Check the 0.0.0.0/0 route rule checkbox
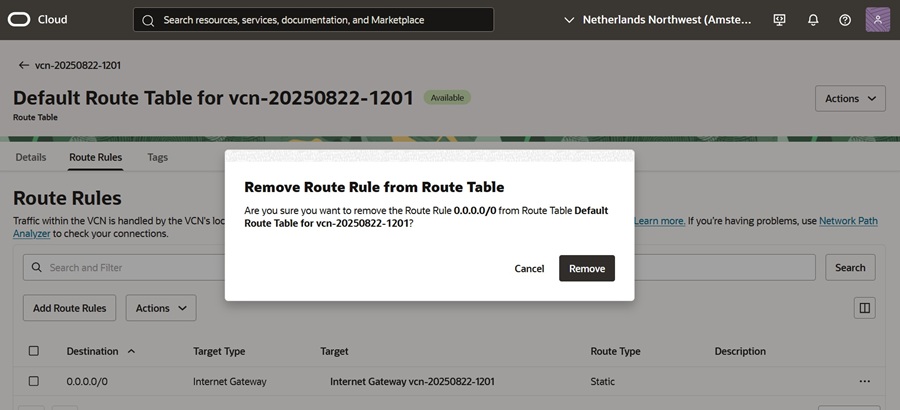This screenshot has width=900, height=410. click(34, 381)
